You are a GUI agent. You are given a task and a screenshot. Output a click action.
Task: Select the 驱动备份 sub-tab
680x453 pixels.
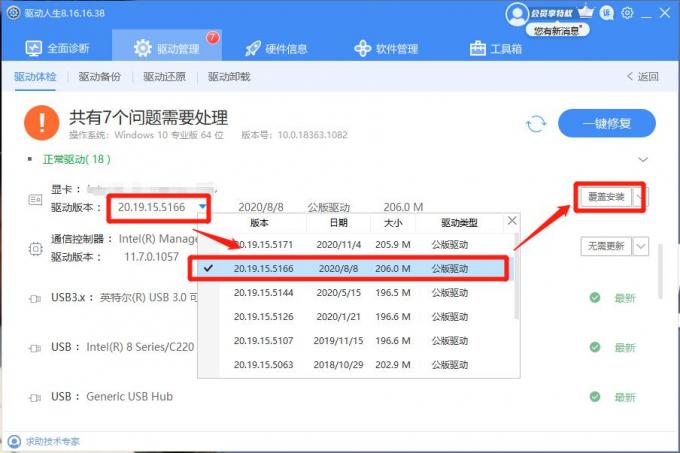100,77
